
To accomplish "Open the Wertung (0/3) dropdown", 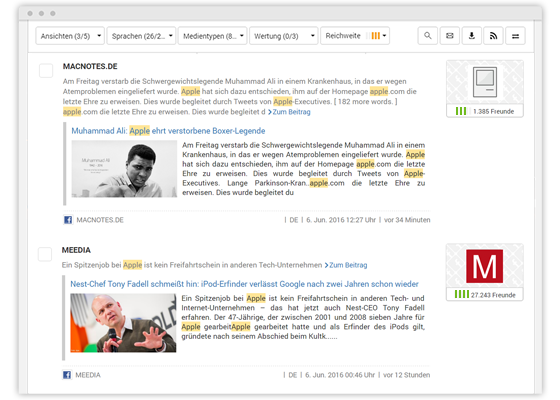I will (284, 36).
